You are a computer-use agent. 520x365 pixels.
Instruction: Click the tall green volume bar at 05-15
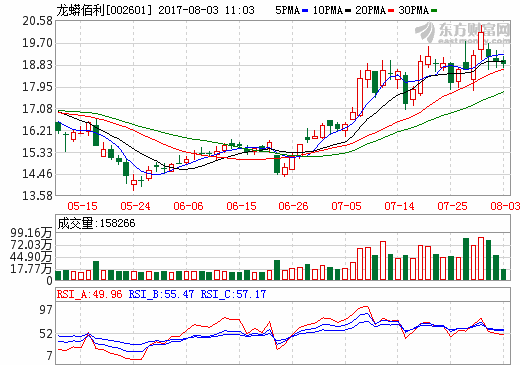point(96,270)
